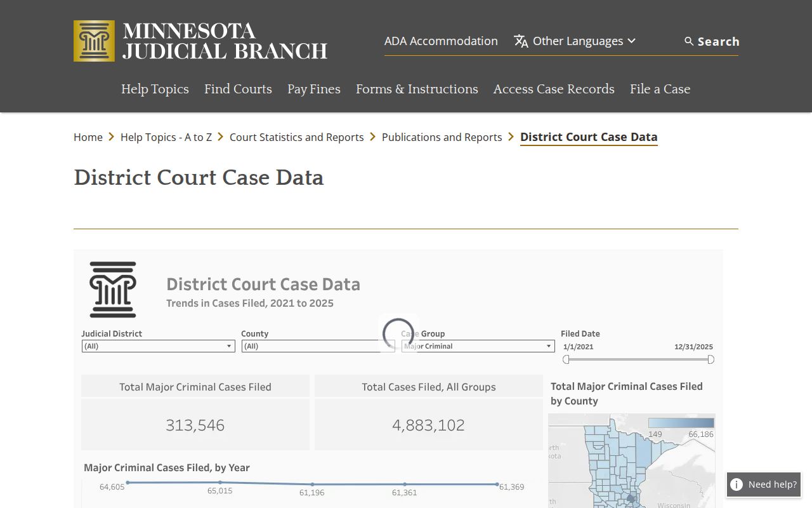Screen dimensions: 812x508
Task: Click the Trends in Cases Filed subtitle
Action: (x=250, y=303)
